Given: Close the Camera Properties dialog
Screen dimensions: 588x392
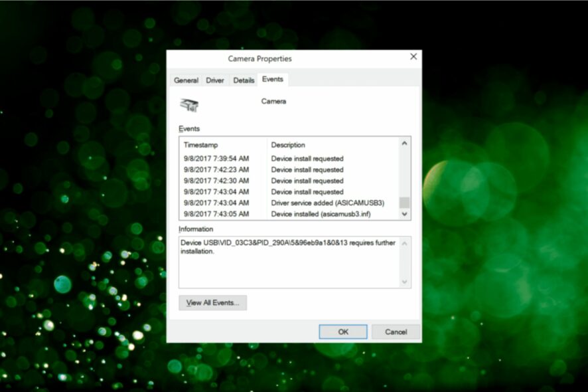Looking at the screenshot, I should pyautogui.click(x=413, y=56).
